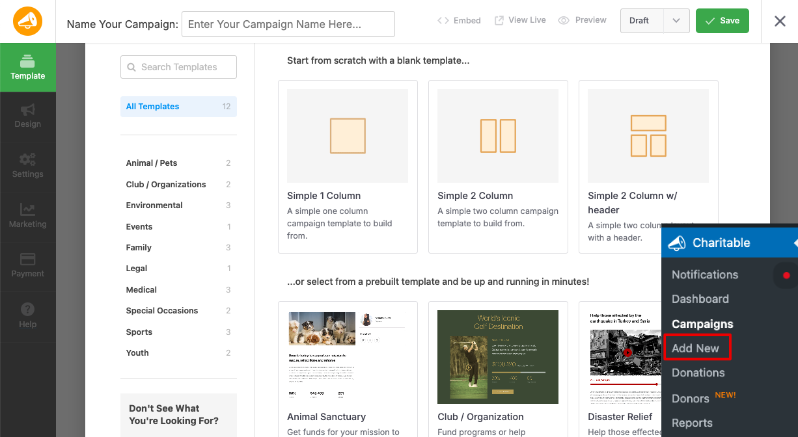Filter by Family category
The image size is (798, 437).
click(x=179, y=247)
